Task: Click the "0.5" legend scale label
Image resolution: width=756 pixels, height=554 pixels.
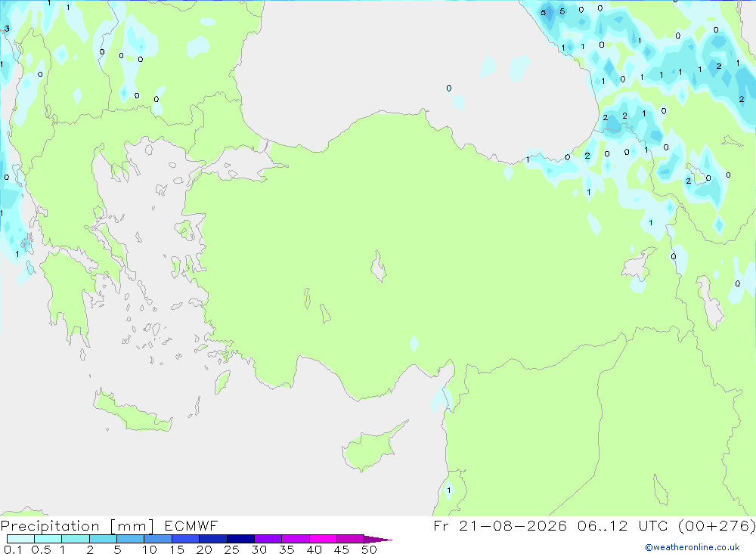Action: 41,549
